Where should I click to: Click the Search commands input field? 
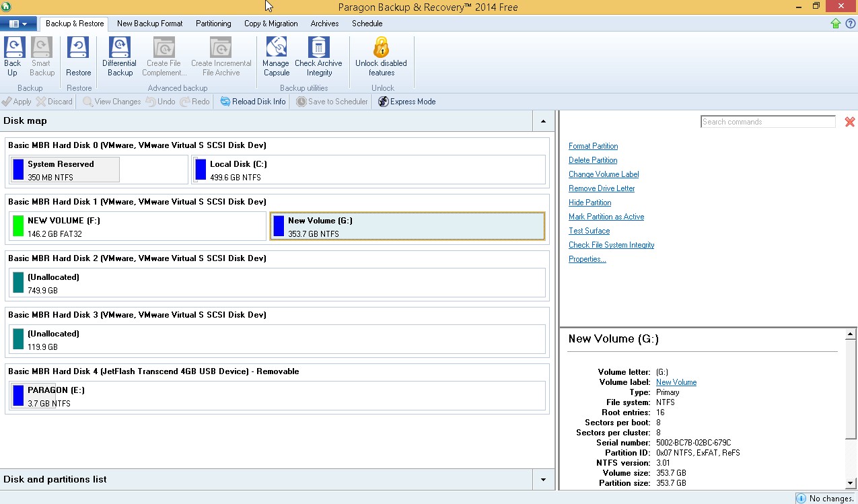point(767,122)
